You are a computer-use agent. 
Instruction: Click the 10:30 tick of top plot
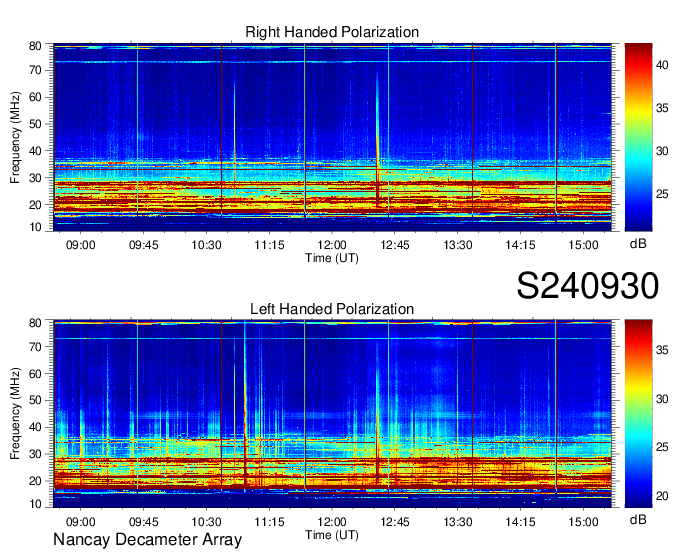(206, 245)
